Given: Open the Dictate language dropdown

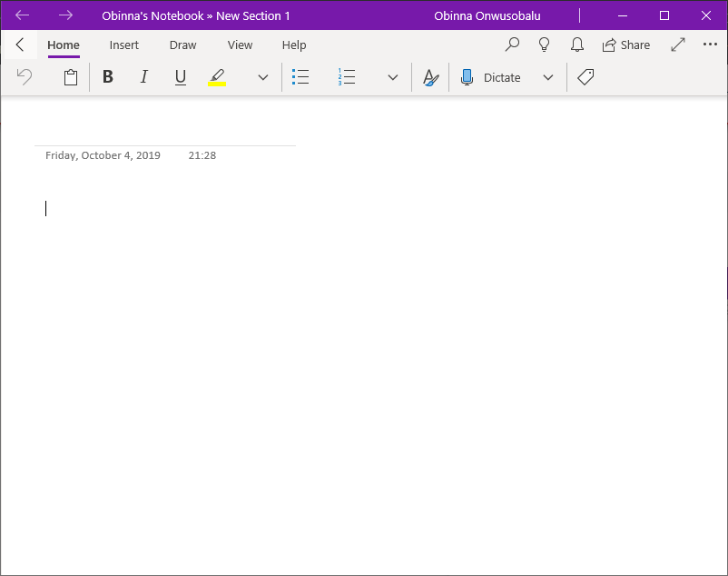Looking at the screenshot, I should click(548, 77).
